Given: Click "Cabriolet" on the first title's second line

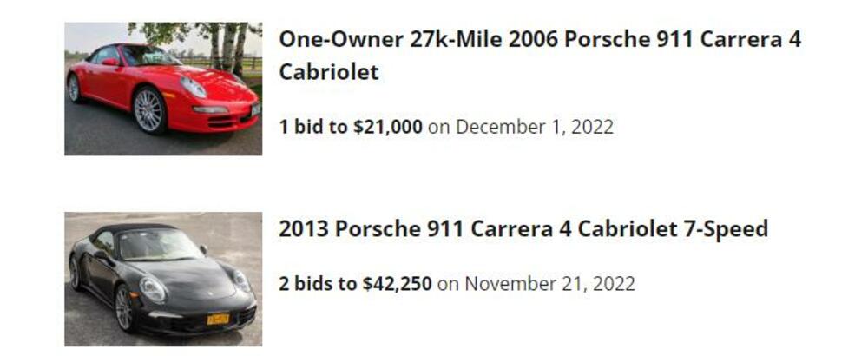Looking at the screenshot, I should click(x=328, y=72).
